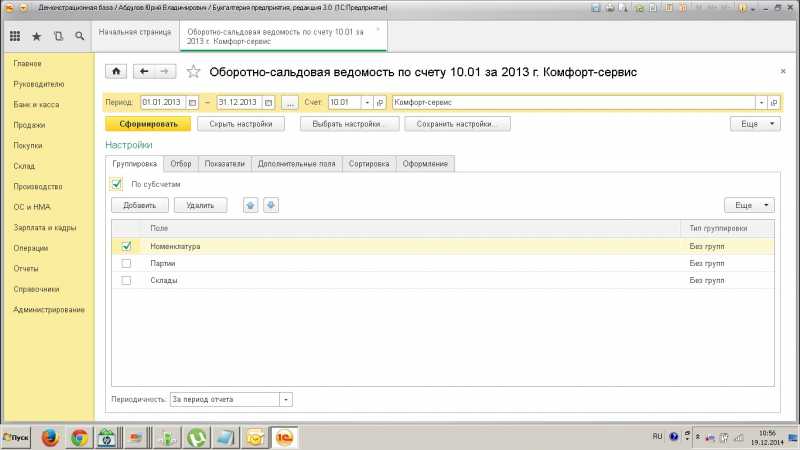Click the print icon in title bar
Screen dimensions: 800x450
click(610, 8)
